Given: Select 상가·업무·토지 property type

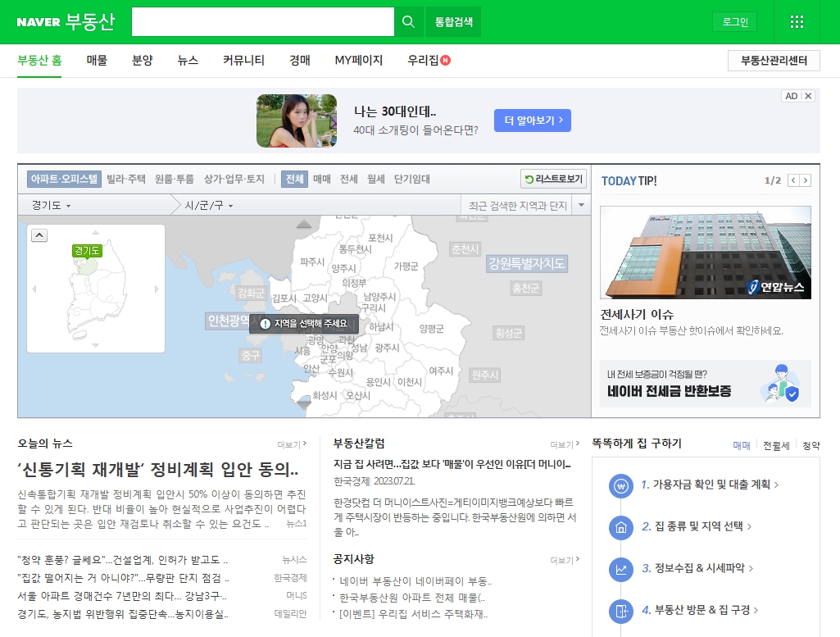Looking at the screenshot, I should [x=234, y=179].
